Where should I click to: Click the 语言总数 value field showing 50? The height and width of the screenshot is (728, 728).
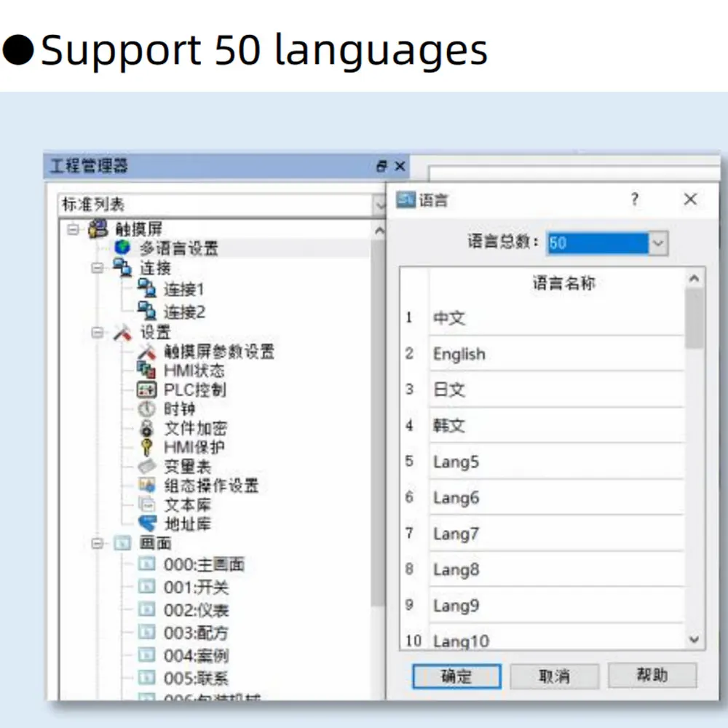point(598,243)
